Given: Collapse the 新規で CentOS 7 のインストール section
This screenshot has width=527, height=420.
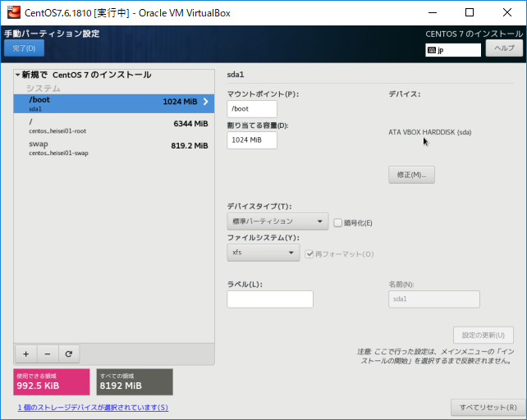Looking at the screenshot, I should tap(17, 75).
